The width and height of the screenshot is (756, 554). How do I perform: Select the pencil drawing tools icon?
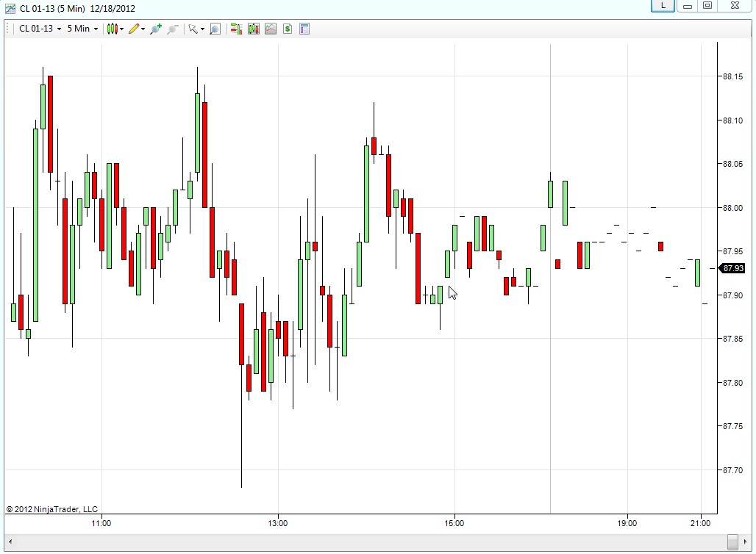134,29
